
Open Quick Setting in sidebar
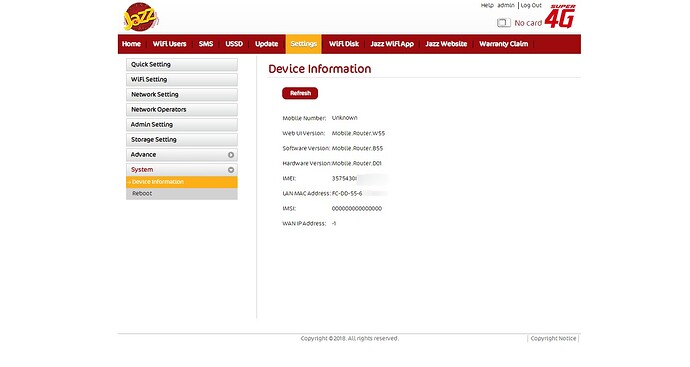[x=182, y=65]
